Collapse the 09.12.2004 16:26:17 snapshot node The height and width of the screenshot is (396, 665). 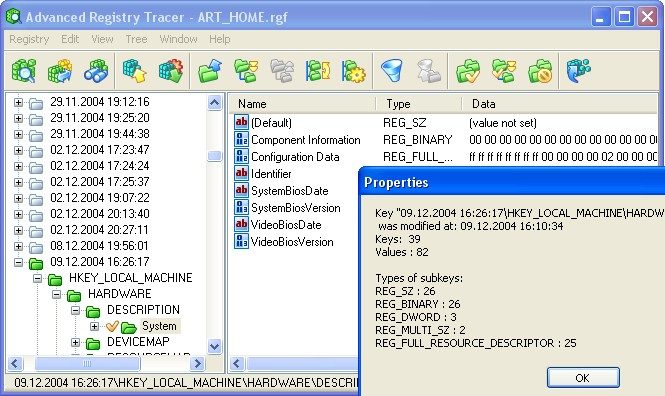18,262
